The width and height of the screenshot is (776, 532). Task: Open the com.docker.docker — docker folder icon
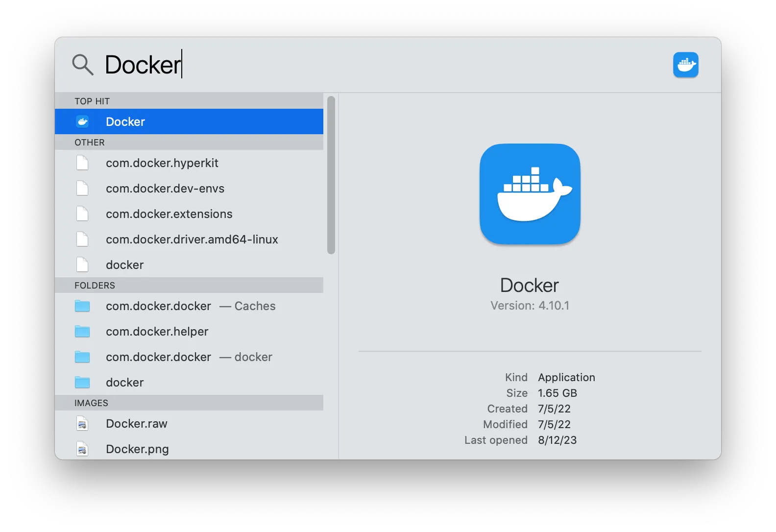(x=82, y=357)
